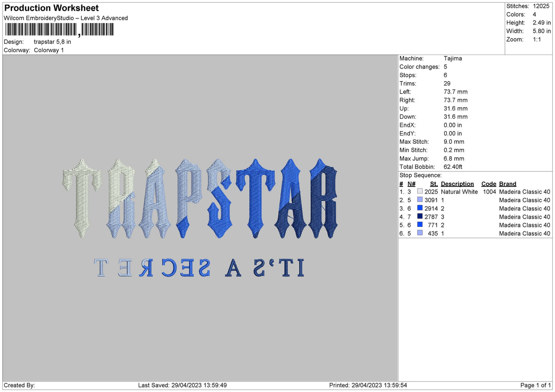
Task: Click Page 1 of 1 in the footer
Action: pos(535,385)
